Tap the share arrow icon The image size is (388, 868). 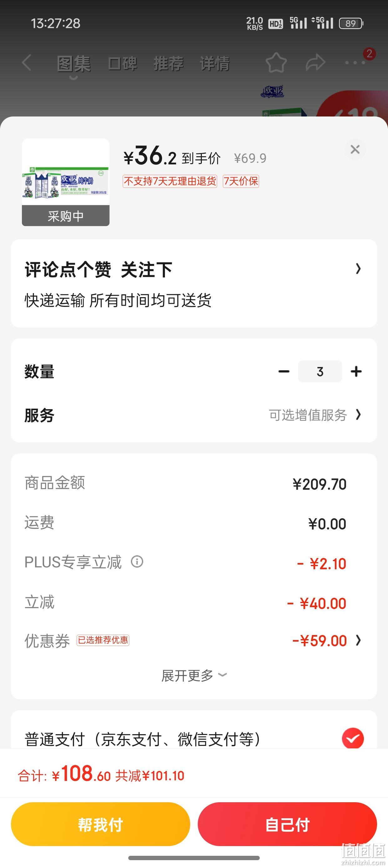316,63
